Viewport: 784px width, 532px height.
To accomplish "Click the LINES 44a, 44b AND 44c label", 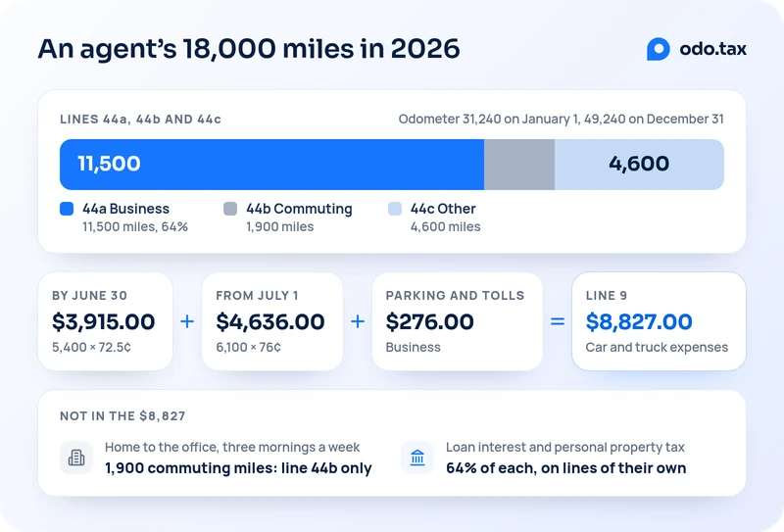I will point(140,119).
